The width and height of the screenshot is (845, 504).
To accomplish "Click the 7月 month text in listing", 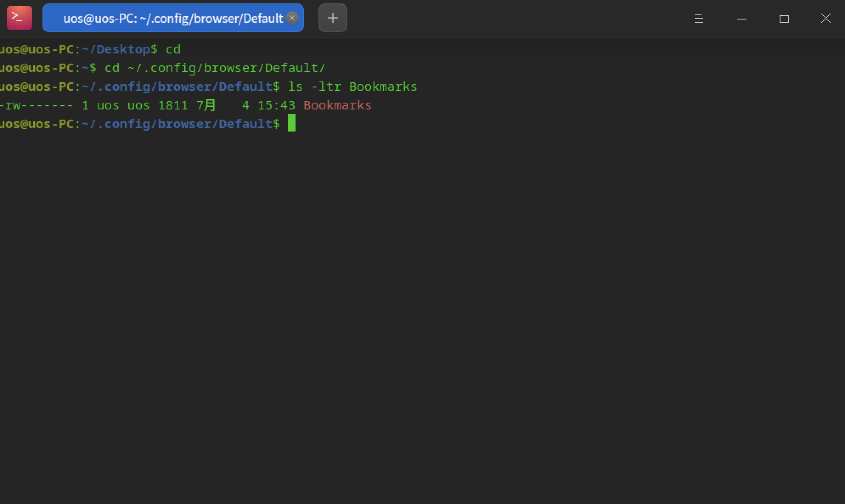I will [206, 105].
